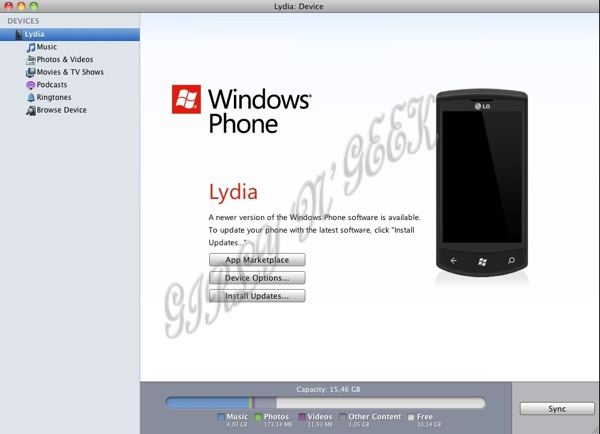The width and height of the screenshot is (600, 434).
Task: Click the phone's back arrow key
Action: click(453, 261)
